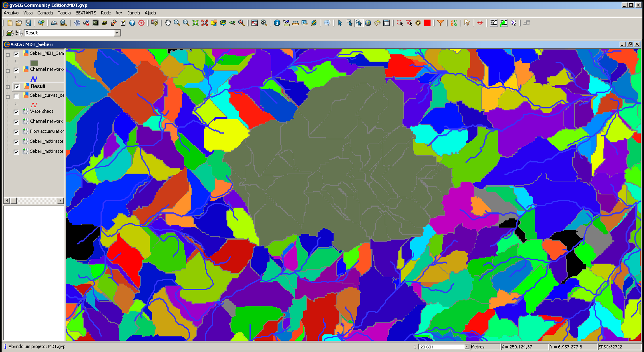644x352 pixels.
Task: Click the Open project folder icon
Action: pyautogui.click(x=18, y=23)
